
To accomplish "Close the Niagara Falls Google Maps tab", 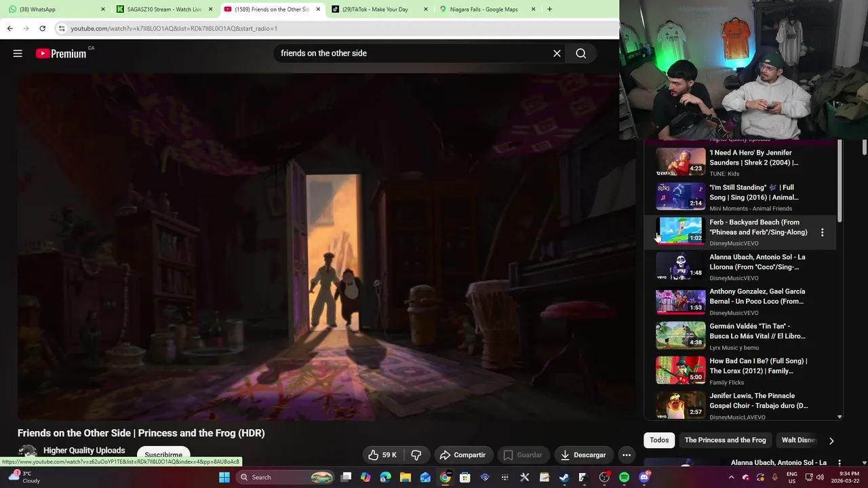I will pos(533,9).
